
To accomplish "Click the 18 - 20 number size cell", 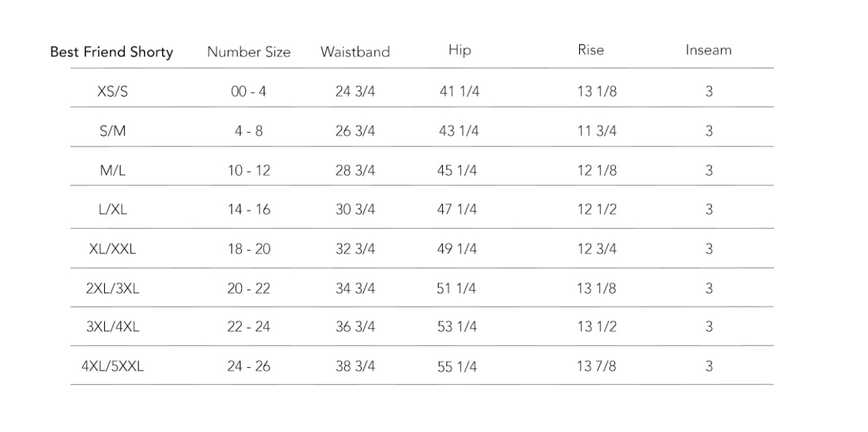I will click(x=249, y=249).
